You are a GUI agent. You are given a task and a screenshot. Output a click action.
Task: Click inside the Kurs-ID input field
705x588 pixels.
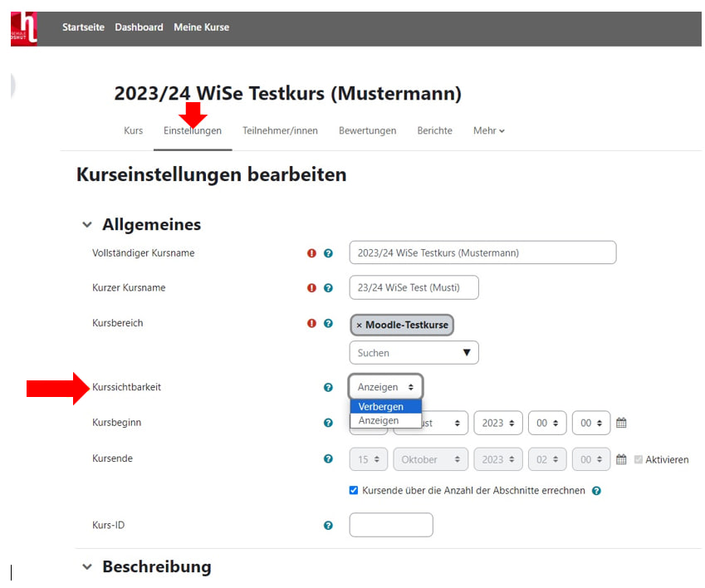[x=390, y=525]
